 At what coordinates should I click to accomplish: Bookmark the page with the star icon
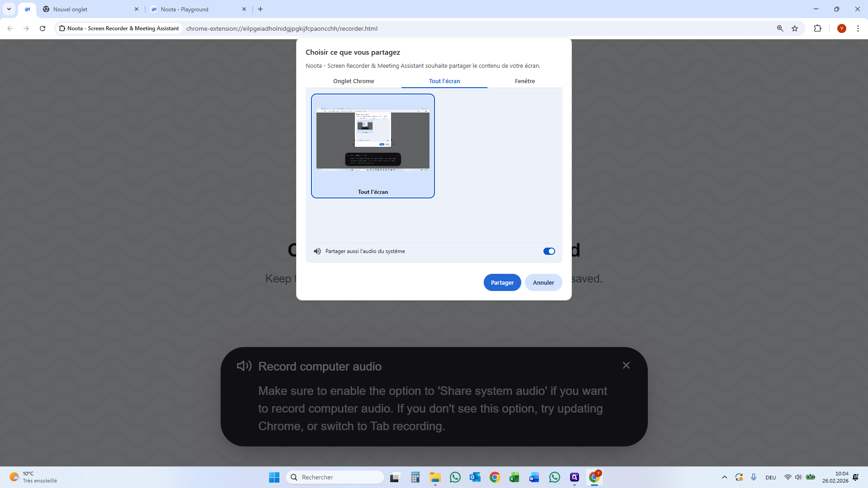pos(795,28)
